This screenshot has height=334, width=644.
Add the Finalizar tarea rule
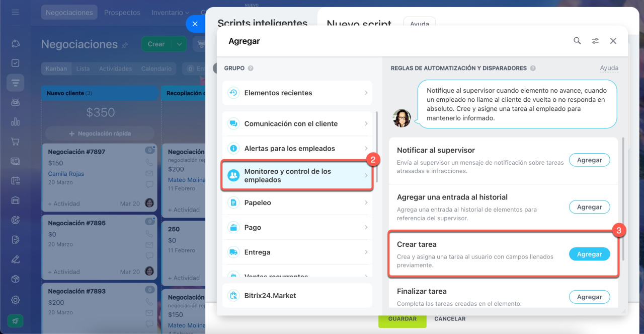pos(589,297)
